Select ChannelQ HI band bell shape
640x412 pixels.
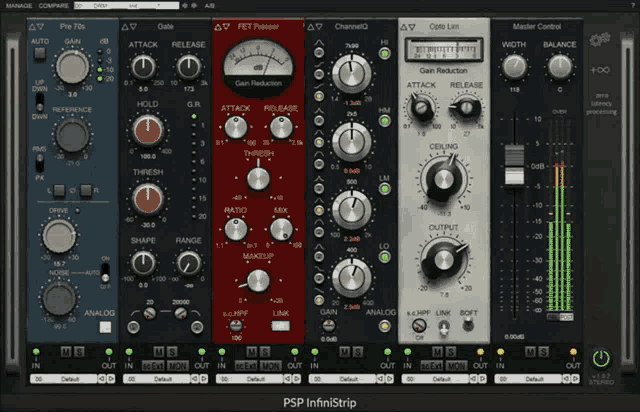(x=319, y=52)
